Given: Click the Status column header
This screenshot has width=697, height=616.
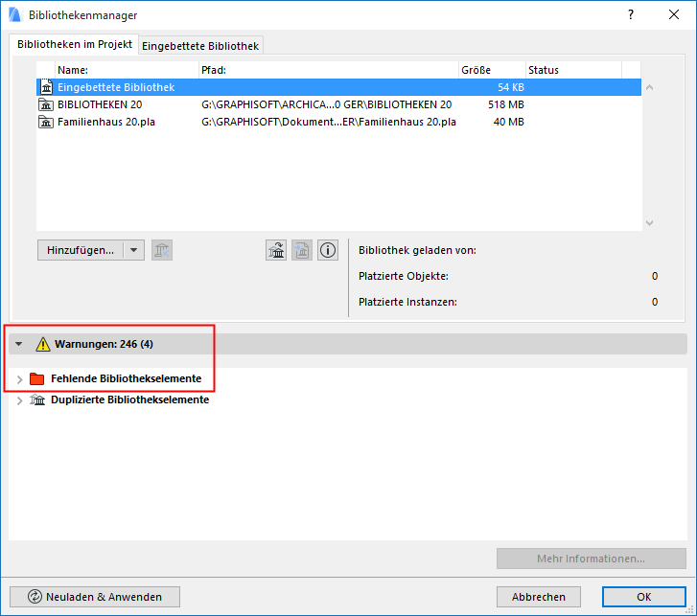Looking at the screenshot, I should pyautogui.click(x=573, y=70).
